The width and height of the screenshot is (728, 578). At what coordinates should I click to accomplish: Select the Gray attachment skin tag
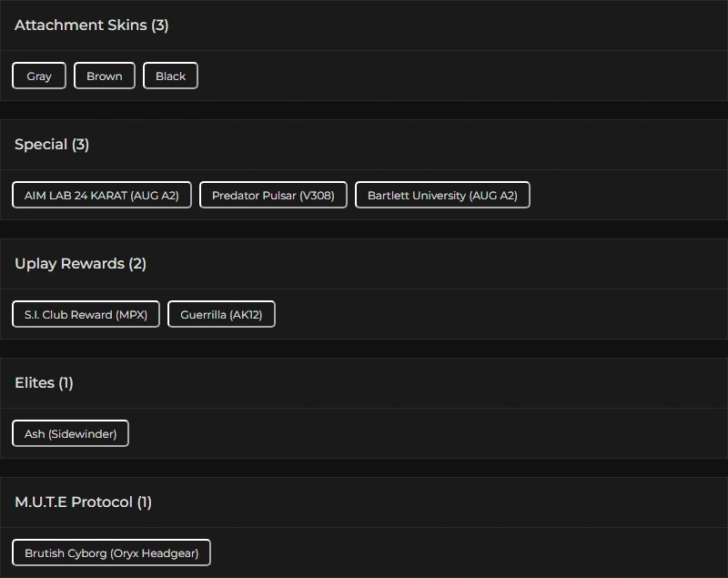39,76
